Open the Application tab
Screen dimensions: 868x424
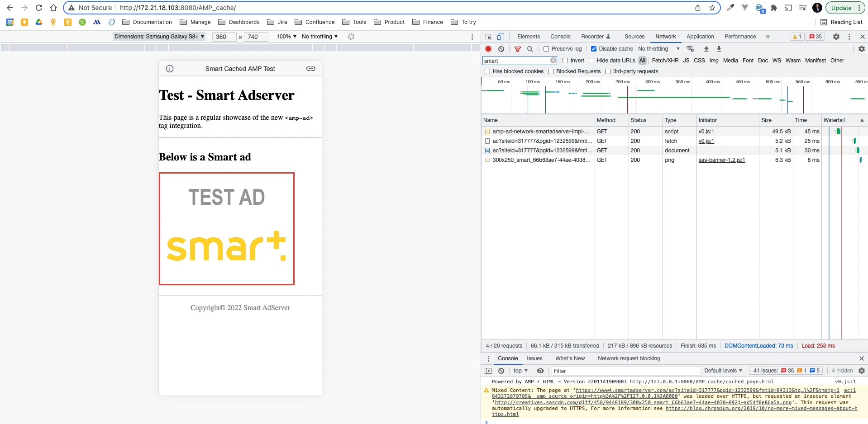[x=700, y=37]
